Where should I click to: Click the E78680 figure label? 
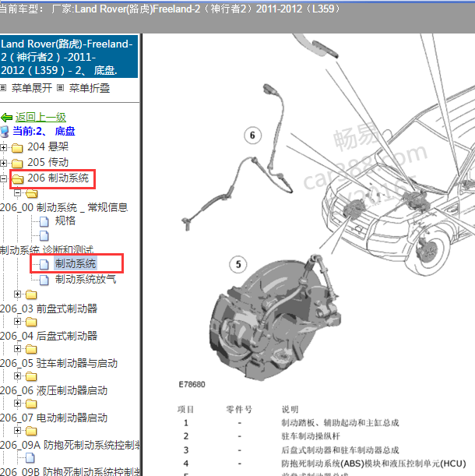(x=192, y=385)
